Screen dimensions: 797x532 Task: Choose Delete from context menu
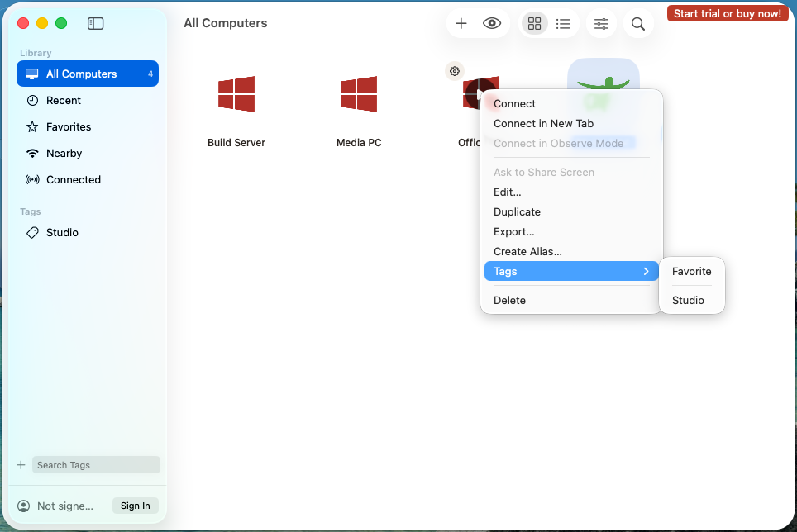pyautogui.click(x=571, y=300)
